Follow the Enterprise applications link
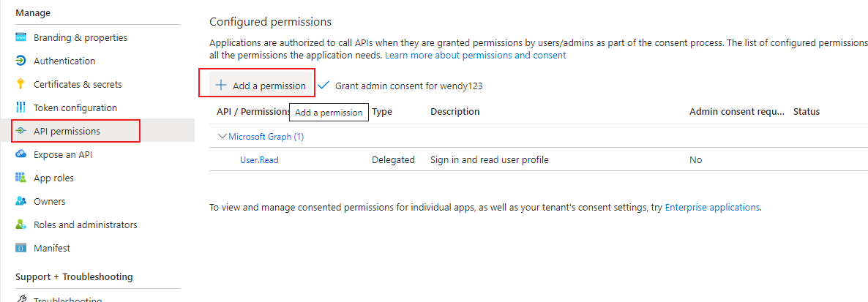 pyautogui.click(x=712, y=208)
